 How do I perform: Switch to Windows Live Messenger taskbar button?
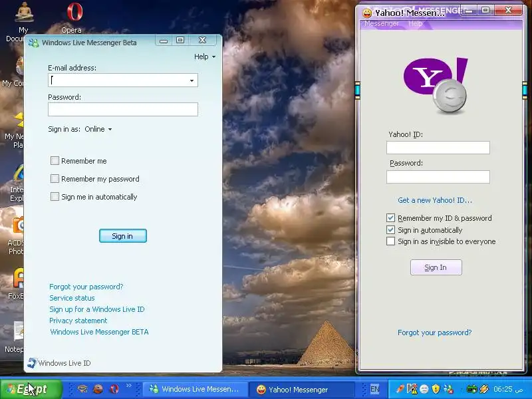pos(194,390)
